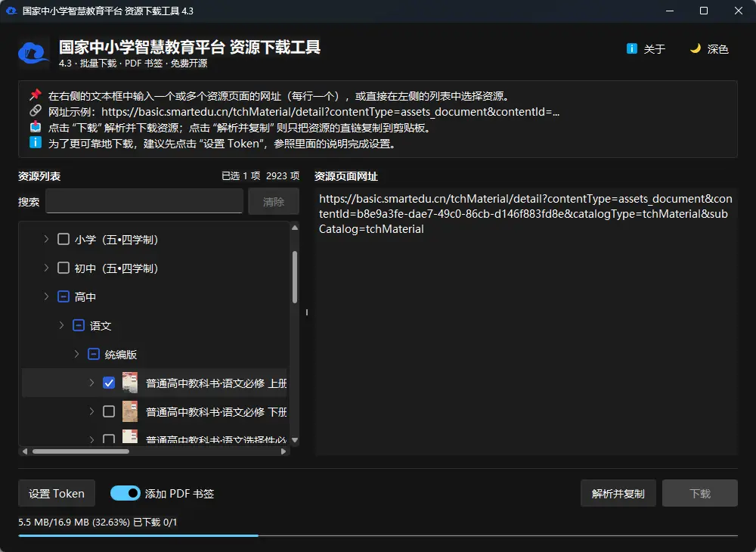Click the 2923 项 total count text
Image resolution: width=756 pixels, height=552 pixels.
(x=283, y=176)
